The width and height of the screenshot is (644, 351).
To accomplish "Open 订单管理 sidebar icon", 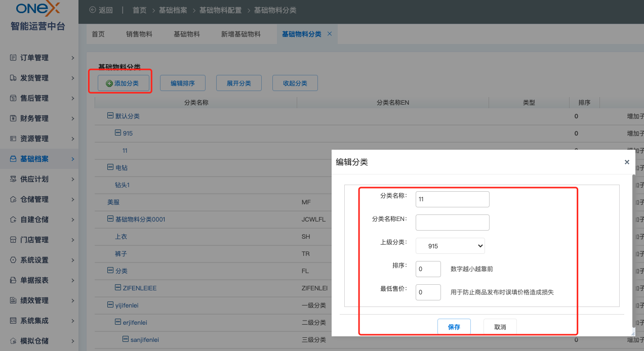I will coord(13,58).
